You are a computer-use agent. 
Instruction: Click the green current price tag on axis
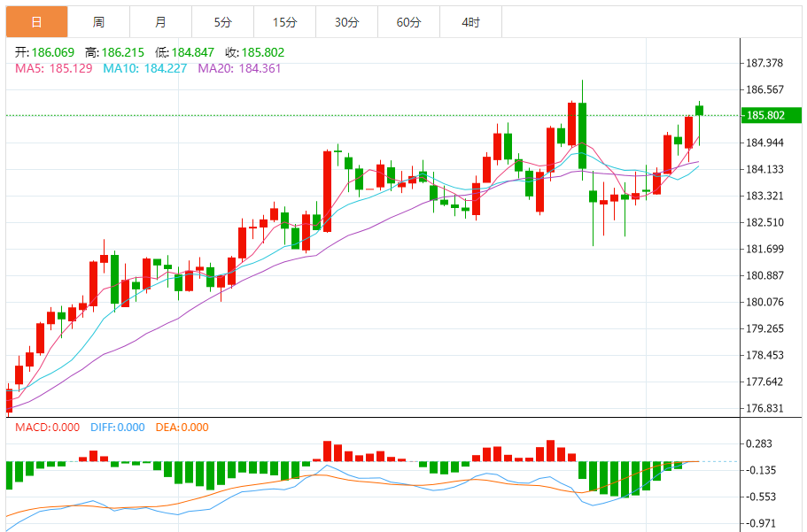766,116
